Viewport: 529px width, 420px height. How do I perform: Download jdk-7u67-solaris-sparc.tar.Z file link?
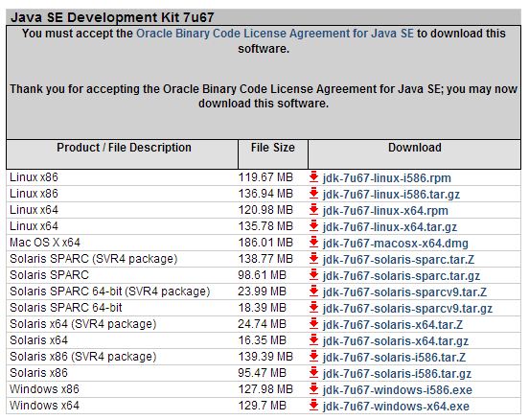(399, 260)
